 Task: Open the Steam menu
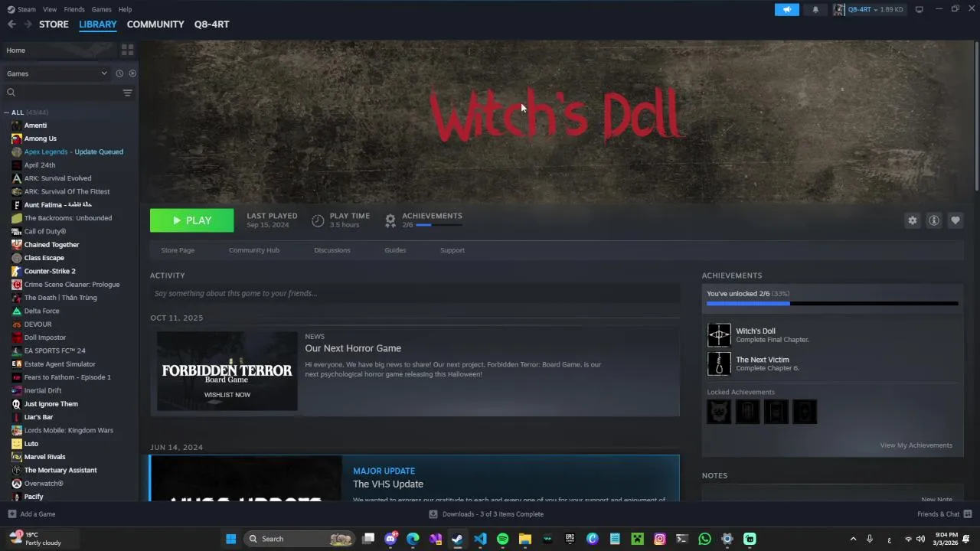(x=21, y=9)
